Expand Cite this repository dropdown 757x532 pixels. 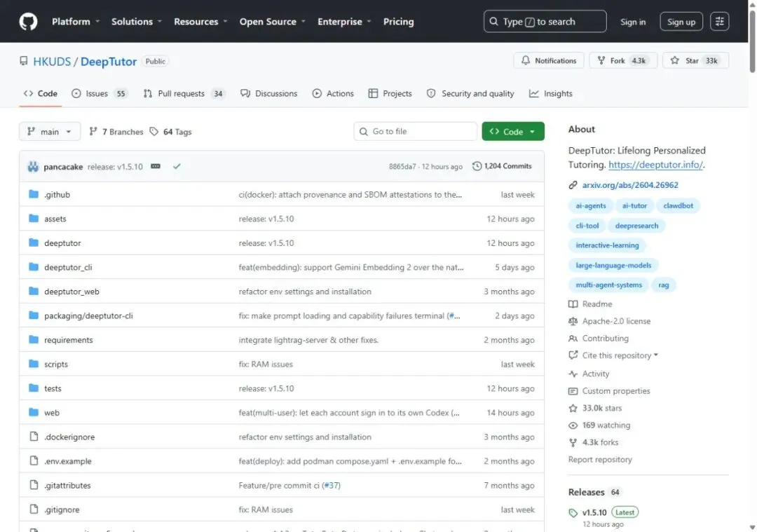pos(620,355)
